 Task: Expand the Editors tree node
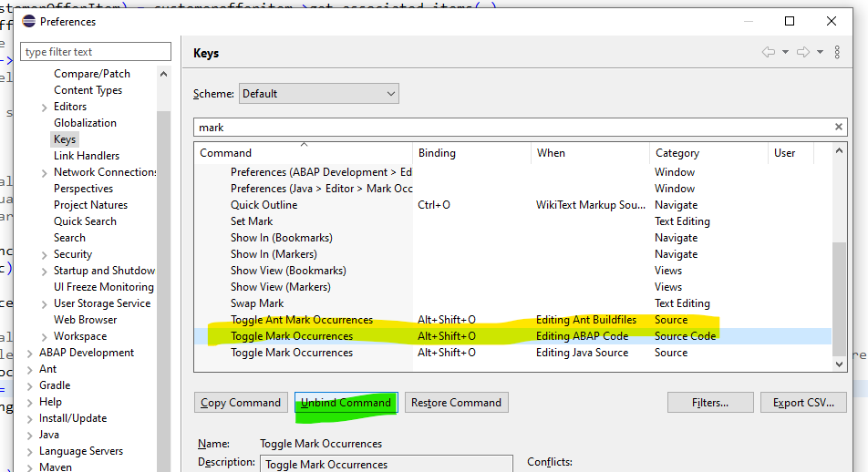(x=45, y=108)
